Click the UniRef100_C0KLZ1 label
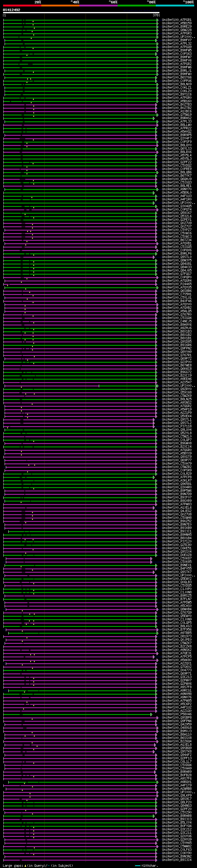This screenshot has width=197, height=868. (x=176, y=88)
